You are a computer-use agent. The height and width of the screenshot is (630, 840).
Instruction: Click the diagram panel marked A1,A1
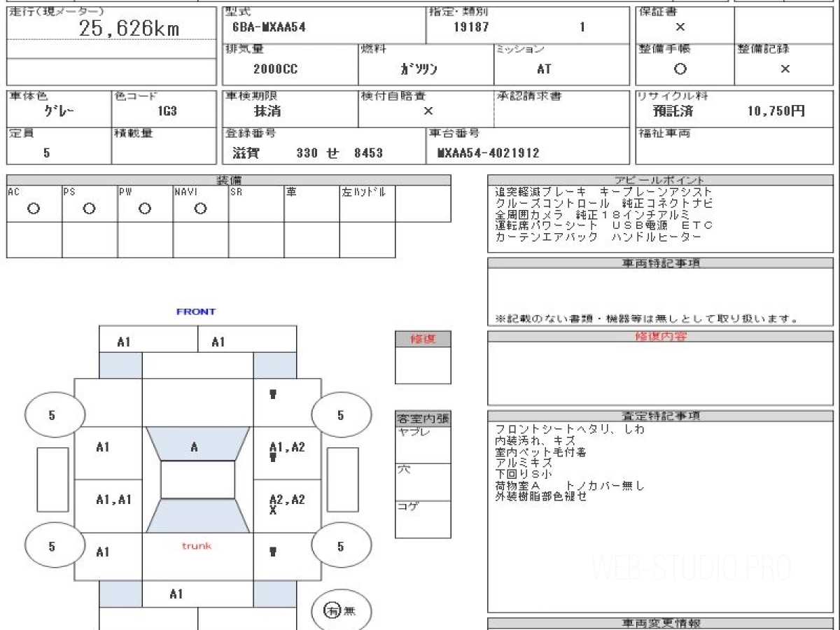click(x=108, y=506)
